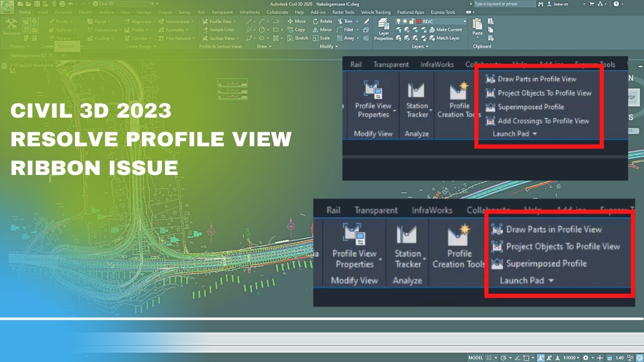Select the Array tool

pos(345,38)
